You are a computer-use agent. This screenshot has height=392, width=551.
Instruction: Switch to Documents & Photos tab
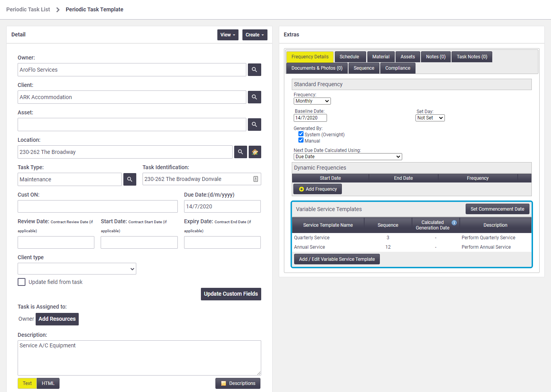point(317,68)
